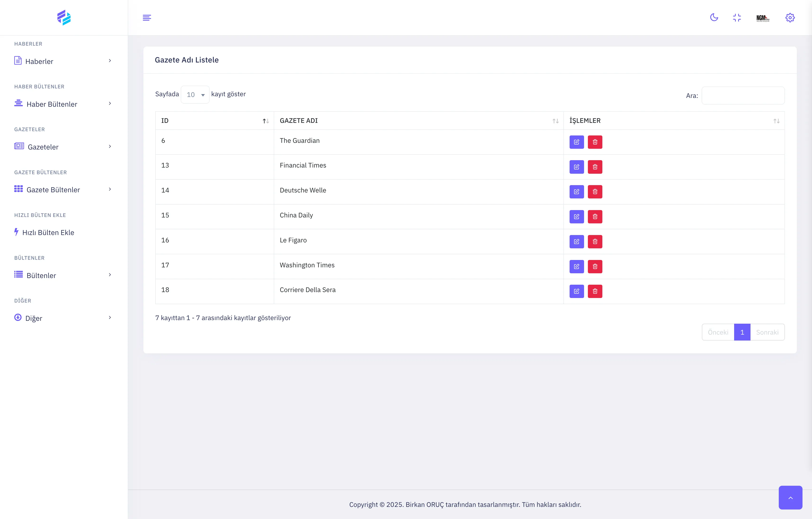Click the edit icon for The Guardian
This screenshot has width=812, height=519.
(x=576, y=142)
